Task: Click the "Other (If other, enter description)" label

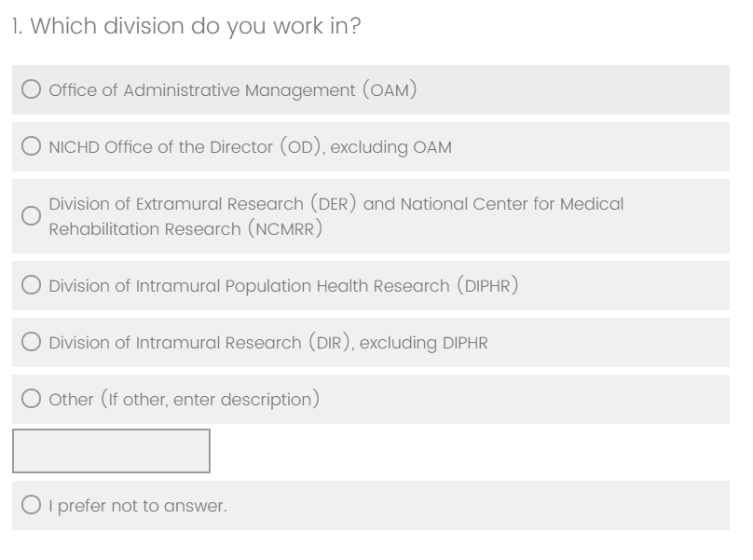Action: tap(184, 400)
